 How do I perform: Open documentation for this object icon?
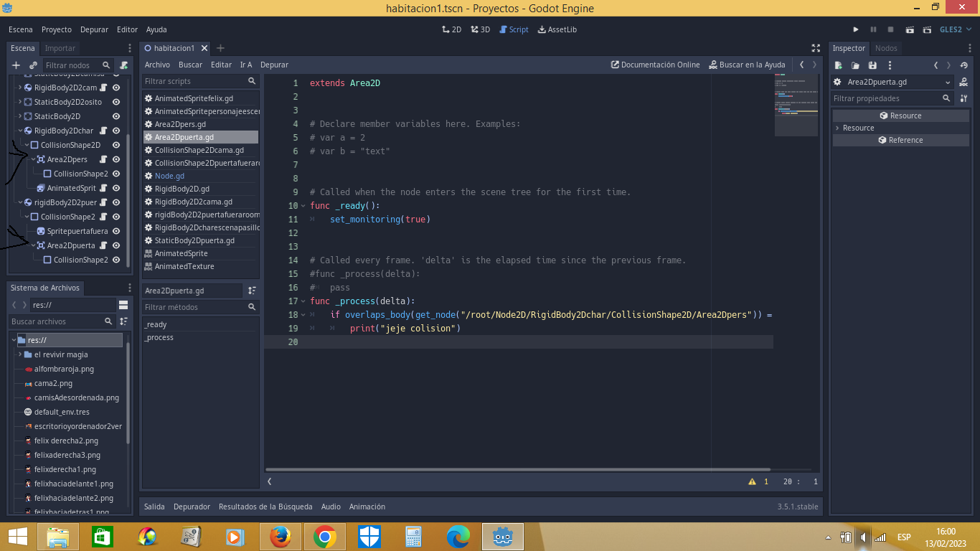click(964, 82)
